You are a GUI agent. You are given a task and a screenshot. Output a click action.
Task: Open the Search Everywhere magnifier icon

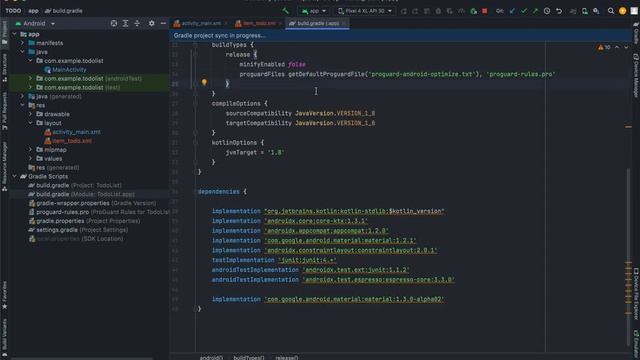(611, 11)
